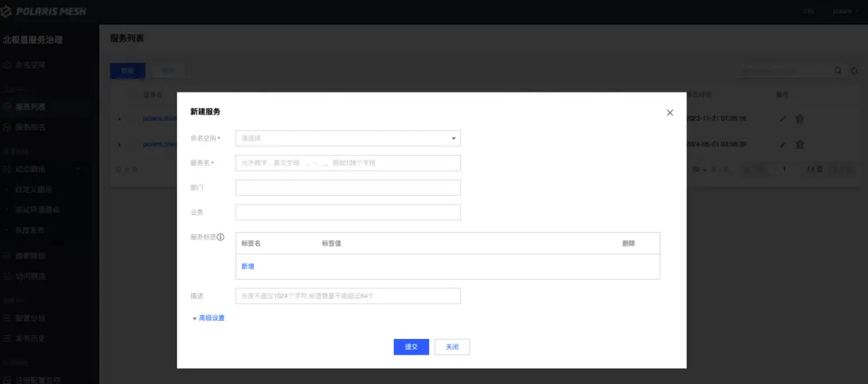Click the 服务列表 page title

[x=126, y=38]
